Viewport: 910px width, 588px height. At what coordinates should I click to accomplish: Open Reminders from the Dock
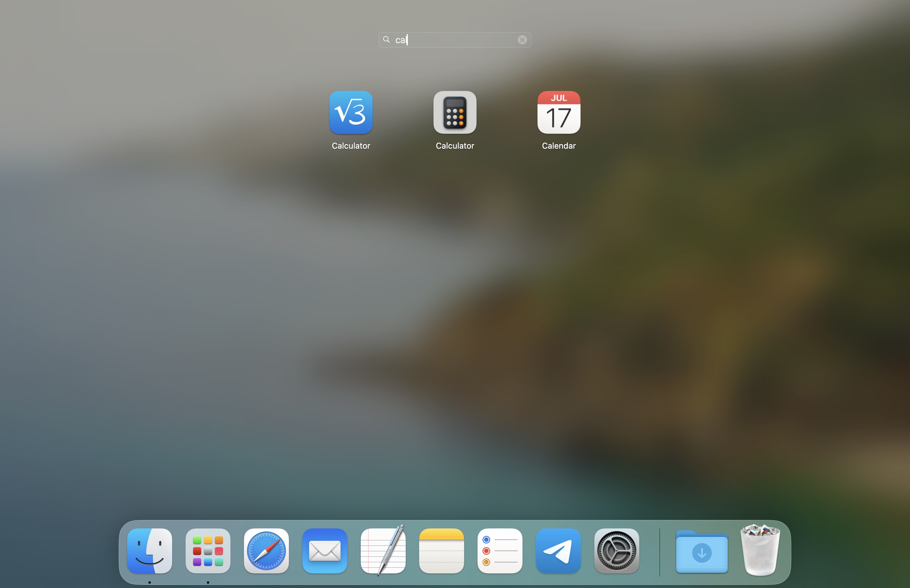pyautogui.click(x=500, y=551)
